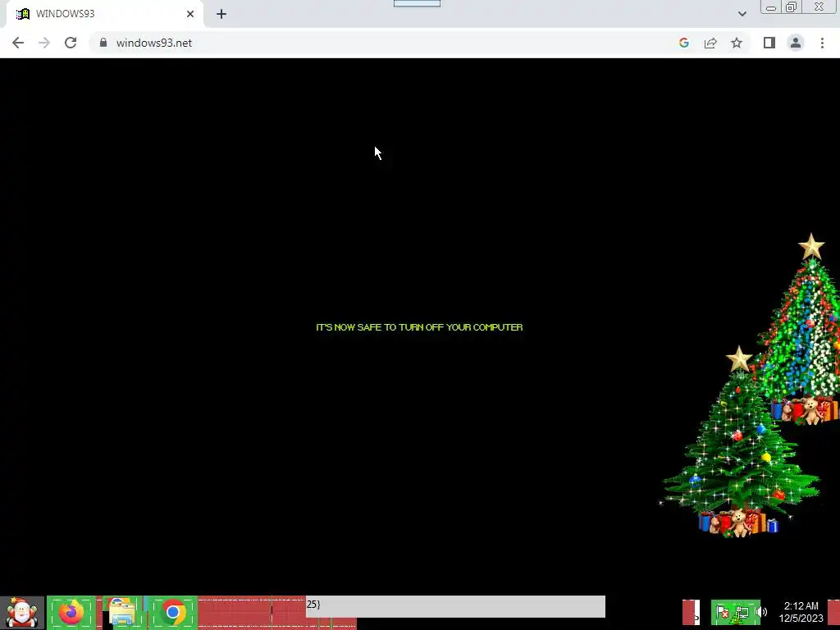Open the Google icon in the address bar
Viewport: 840px width, 630px height.
click(x=683, y=43)
